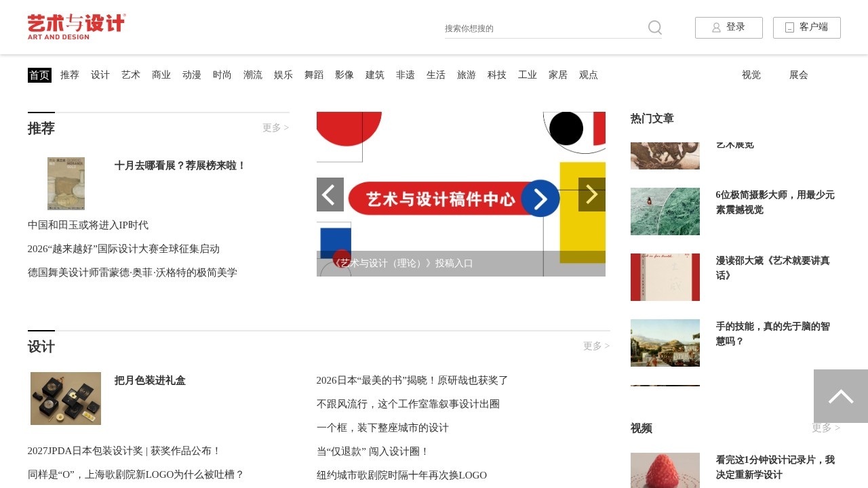Select the 首页 nav tab
The image size is (868, 488).
pyautogui.click(x=39, y=75)
